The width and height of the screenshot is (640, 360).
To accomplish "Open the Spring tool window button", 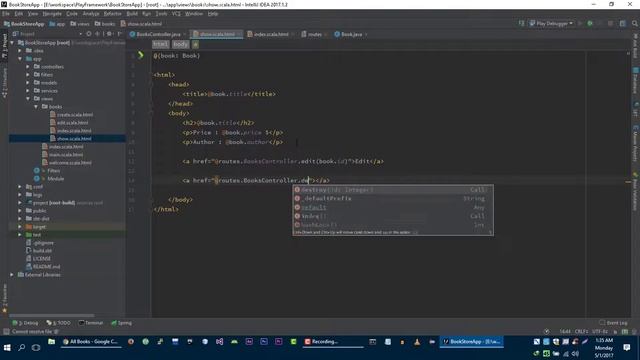I will click(122, 323).
